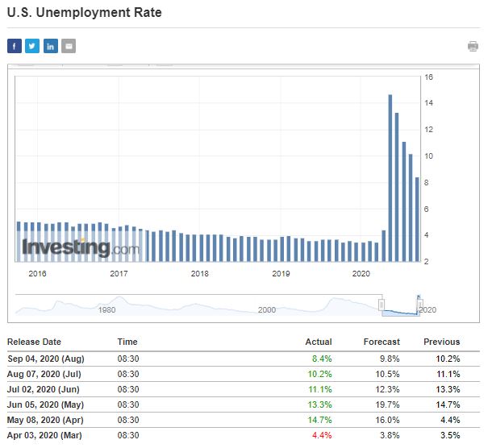Click forecast value 9.8%

tap(390, 359)
